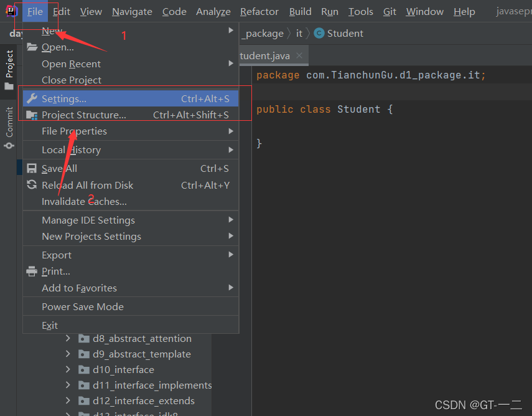The height and width of the screenshot is (416, 532).
Task: Click the d8_abstract_attention folder icon
Action: 84,339
